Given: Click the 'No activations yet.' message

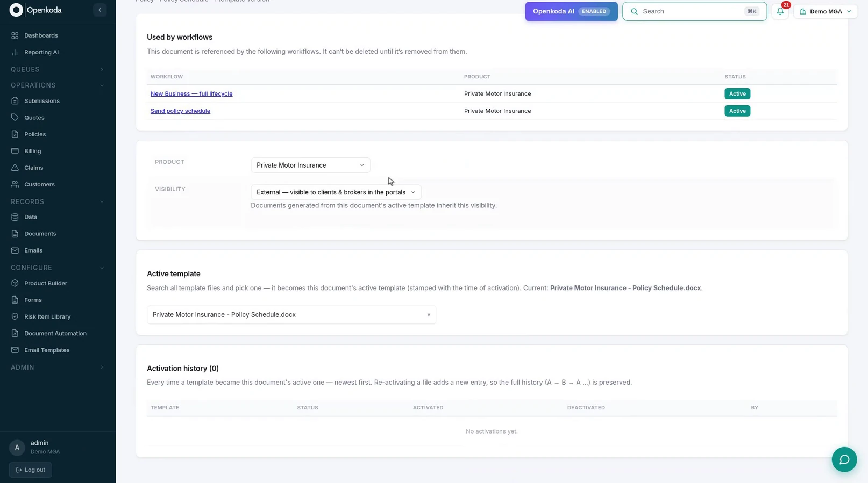Looking at the screenshot, I should pyautogui.click(x=492, y=431).
